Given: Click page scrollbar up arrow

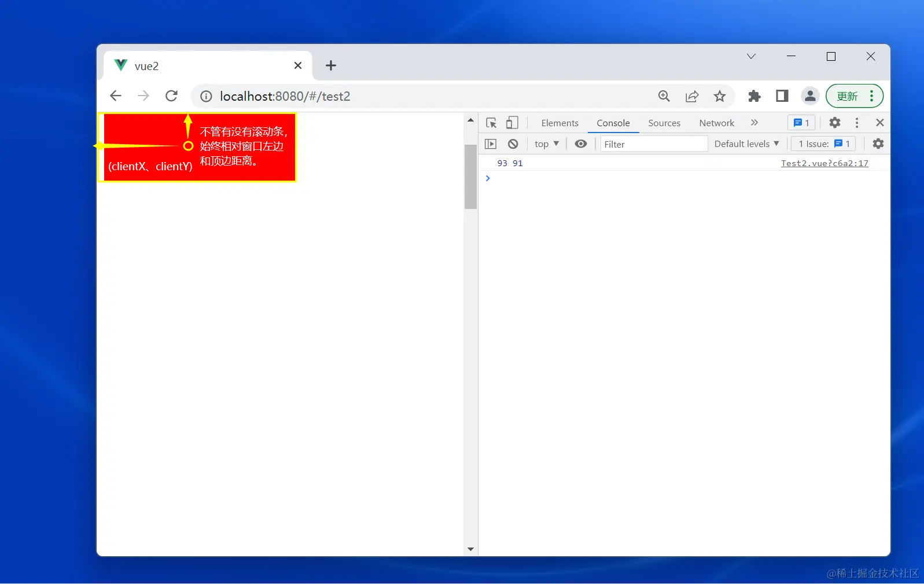Looking at the screenshot, I should (x=470, y=120).
